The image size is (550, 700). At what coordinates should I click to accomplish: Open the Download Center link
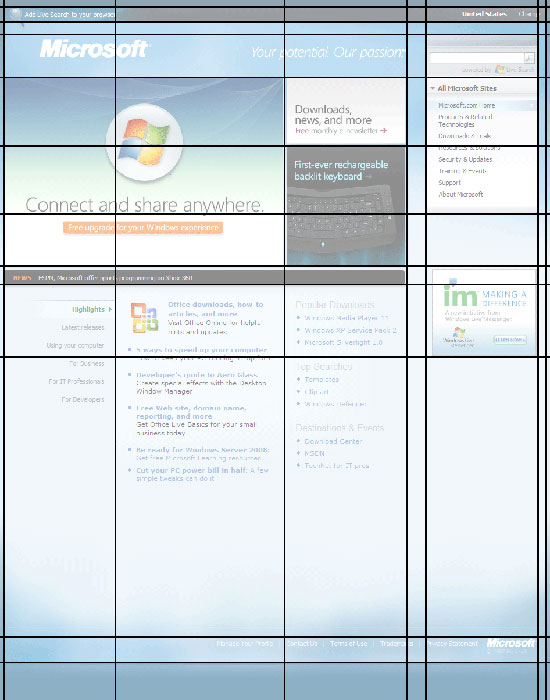pos(333,441)
